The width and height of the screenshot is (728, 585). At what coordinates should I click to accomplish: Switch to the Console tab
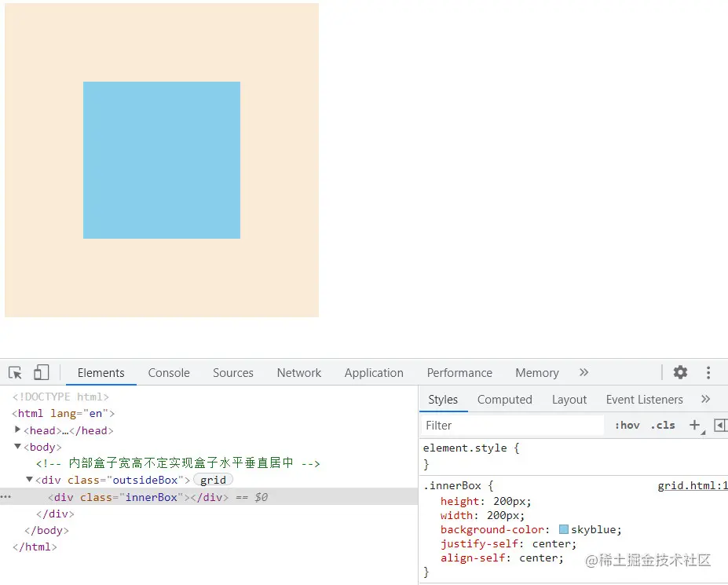pyautogui.click(x=169, y=373)
